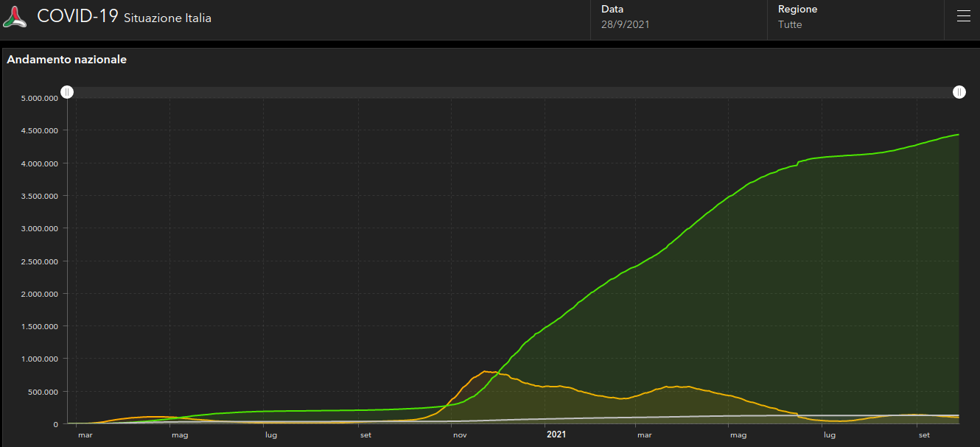Screen dimensions: 980x447
Task: Click the nov label on the x-axis
Action: [x=460, y=435]
